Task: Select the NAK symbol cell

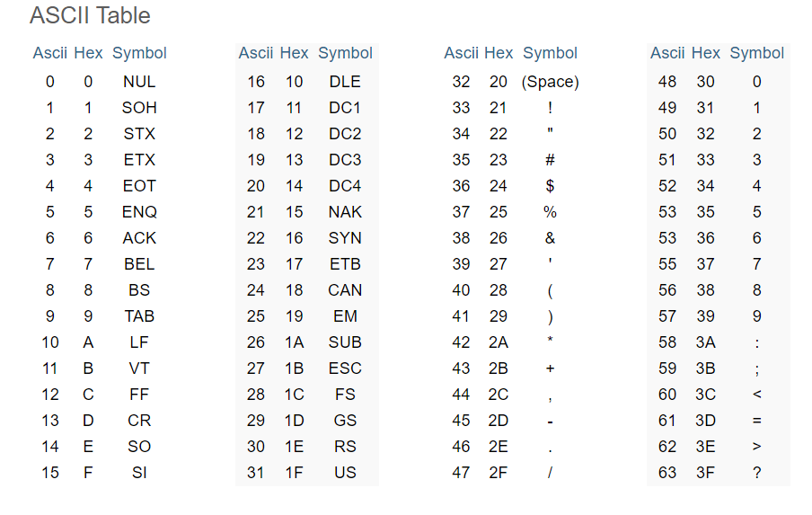Action: tap(345, 212)
